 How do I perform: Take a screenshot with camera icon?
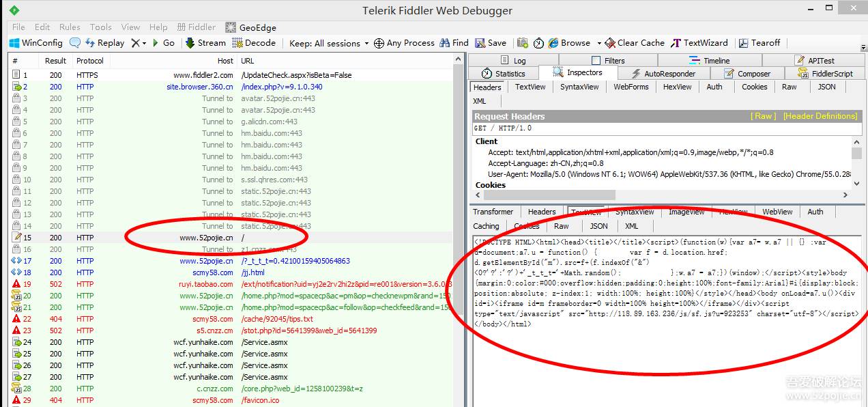[x=522, y=42]
